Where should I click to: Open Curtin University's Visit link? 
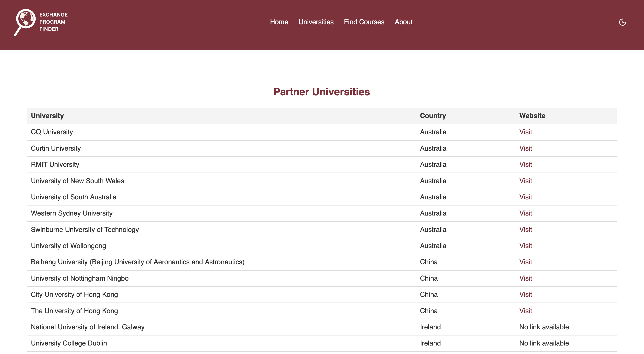click(x=525, y=148)
